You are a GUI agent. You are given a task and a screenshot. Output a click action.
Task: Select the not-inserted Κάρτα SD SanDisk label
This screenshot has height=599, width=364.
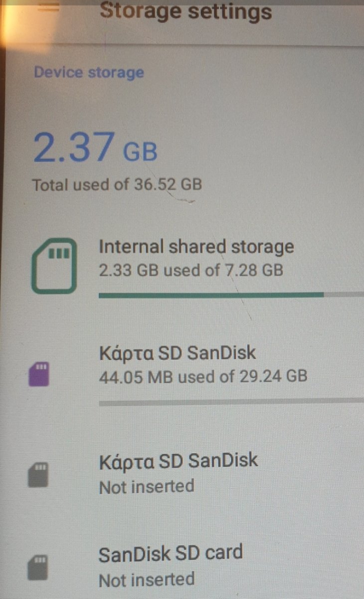(x=179, y=460)
